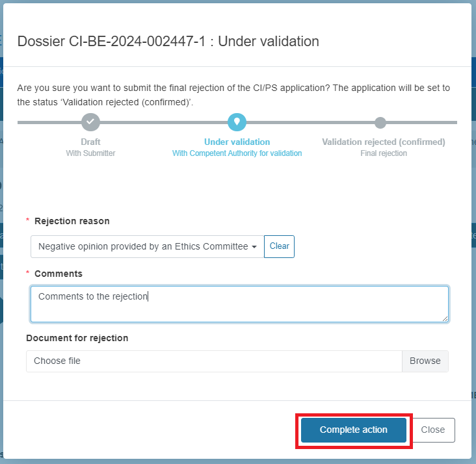Click the Choose file field
Viewport: 476px width, 464px height.
(x=214, y=361)
